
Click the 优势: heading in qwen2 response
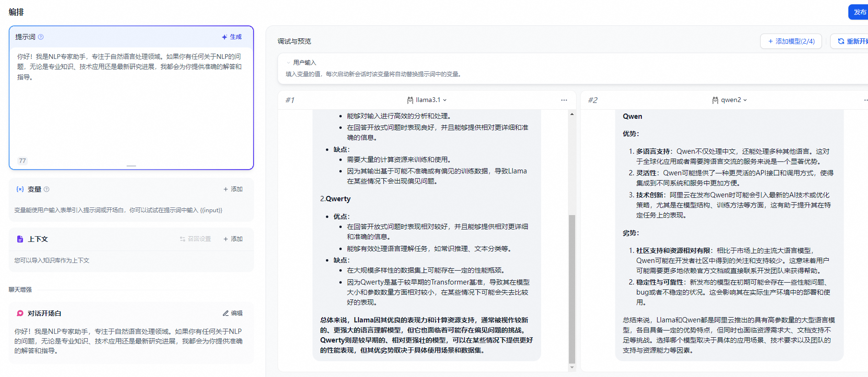click(631, 134)
